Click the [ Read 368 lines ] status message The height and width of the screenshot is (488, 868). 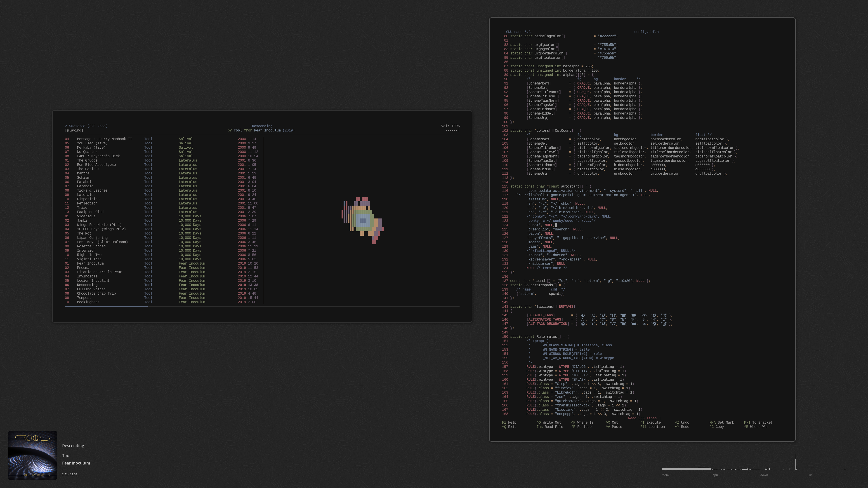(642, 418)
